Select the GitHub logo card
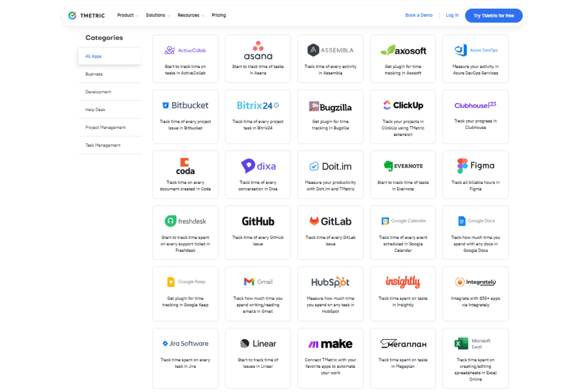The image size is (588, 392). (x=258, y=233)
